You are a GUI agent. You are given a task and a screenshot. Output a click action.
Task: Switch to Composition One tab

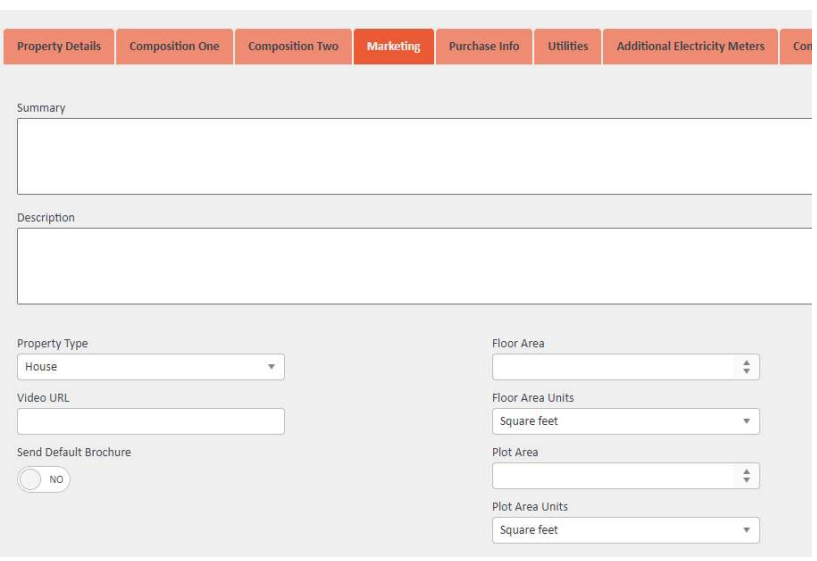(176, 47)
